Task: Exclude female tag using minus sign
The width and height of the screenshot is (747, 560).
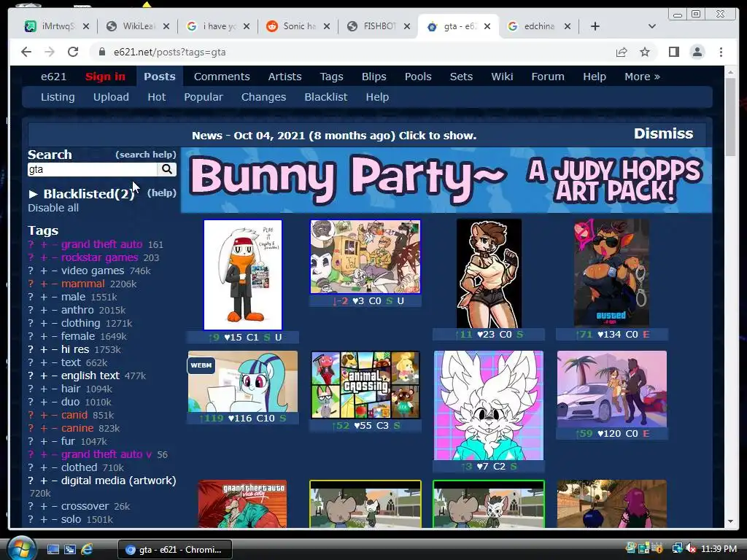Action: click(x=54, y=336)
